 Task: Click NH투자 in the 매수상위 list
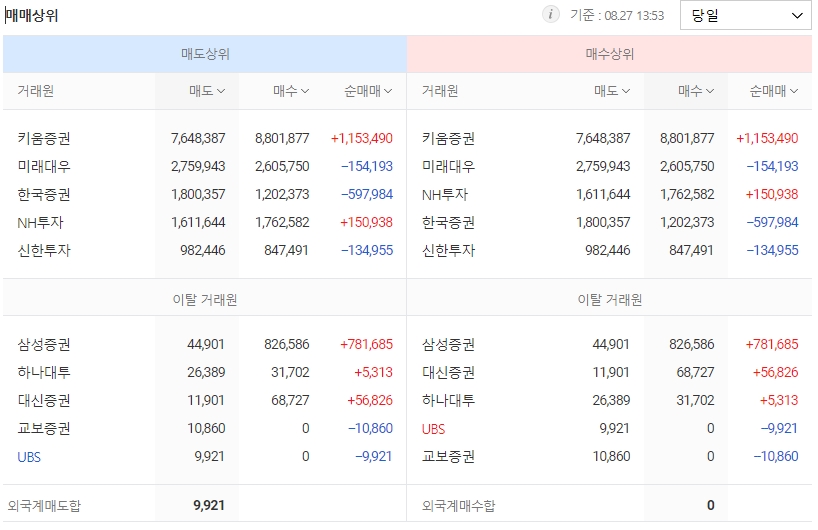click(x=444, y=195)
